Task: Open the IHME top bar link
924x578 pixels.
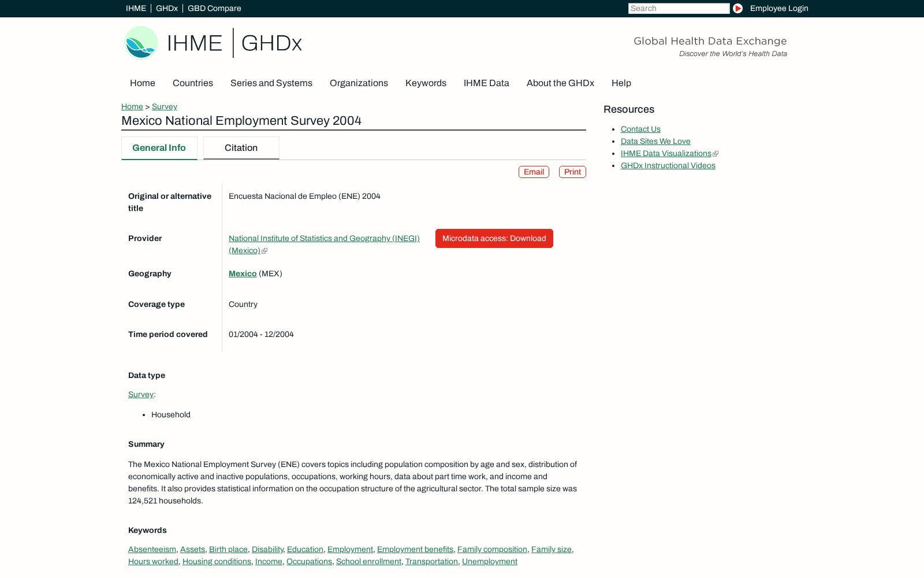Action: coord(136,8)
